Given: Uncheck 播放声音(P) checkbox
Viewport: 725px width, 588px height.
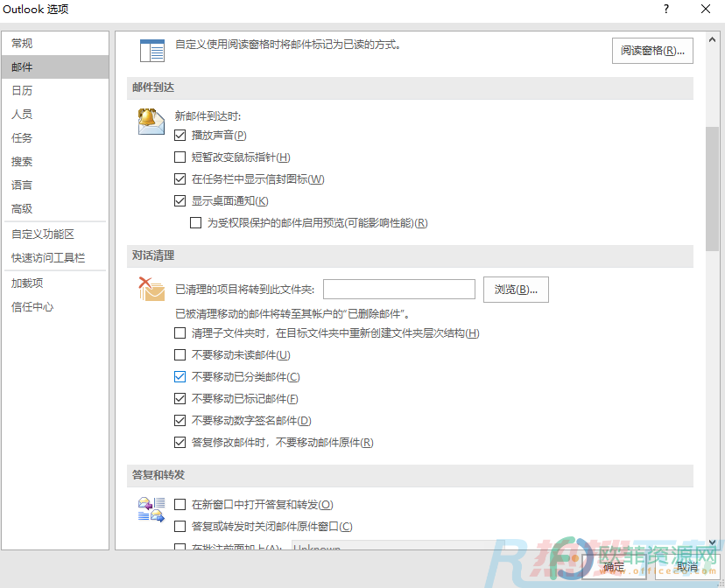Looking at the screenshot, I should pos(179,136).
